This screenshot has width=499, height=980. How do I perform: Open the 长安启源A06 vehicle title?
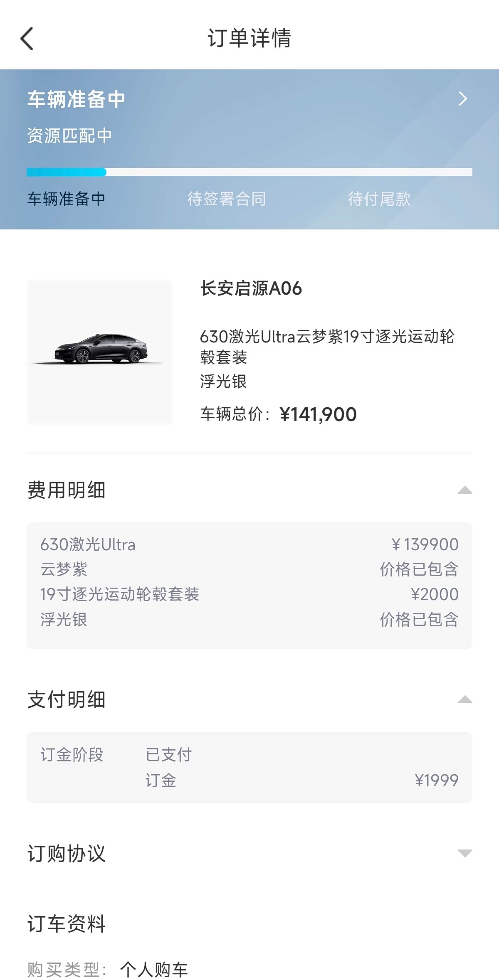coord(251,288)
